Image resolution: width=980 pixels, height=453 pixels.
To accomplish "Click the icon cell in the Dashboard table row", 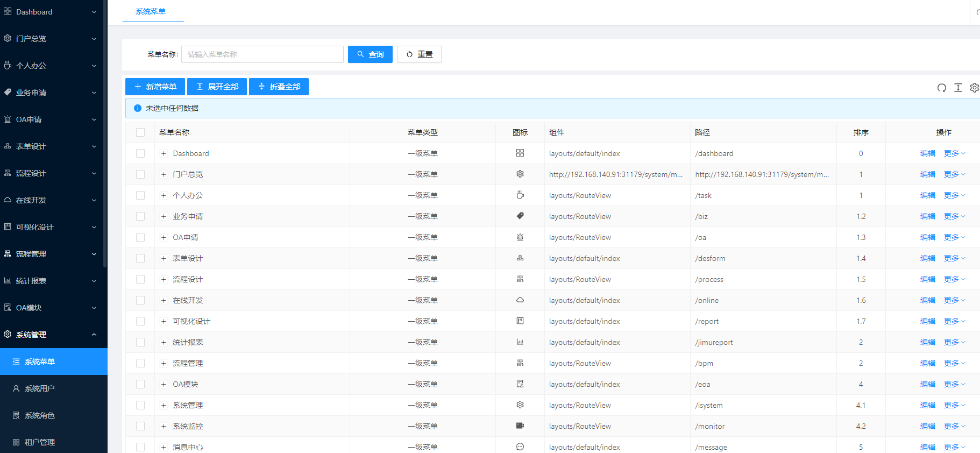I will 520,153.
